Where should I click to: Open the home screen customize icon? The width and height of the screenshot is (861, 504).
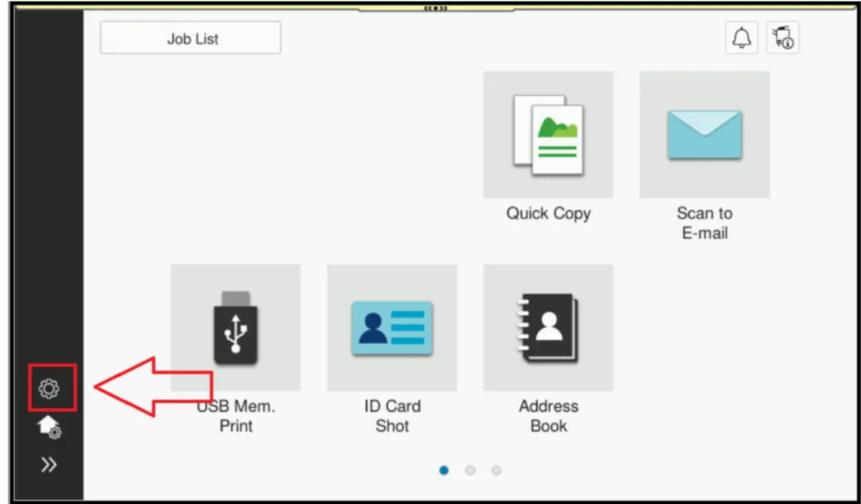point(50,428)
